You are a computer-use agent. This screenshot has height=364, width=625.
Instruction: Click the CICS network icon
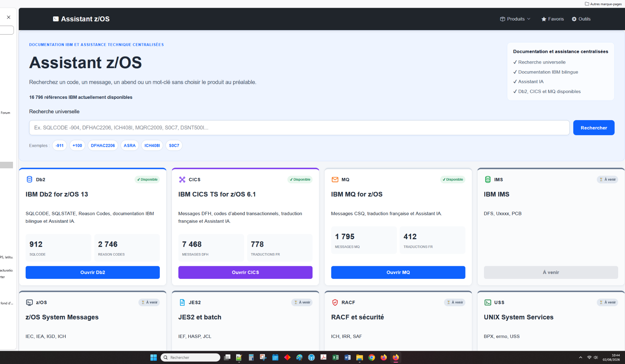pyautogui.click(x=182, y=179)
